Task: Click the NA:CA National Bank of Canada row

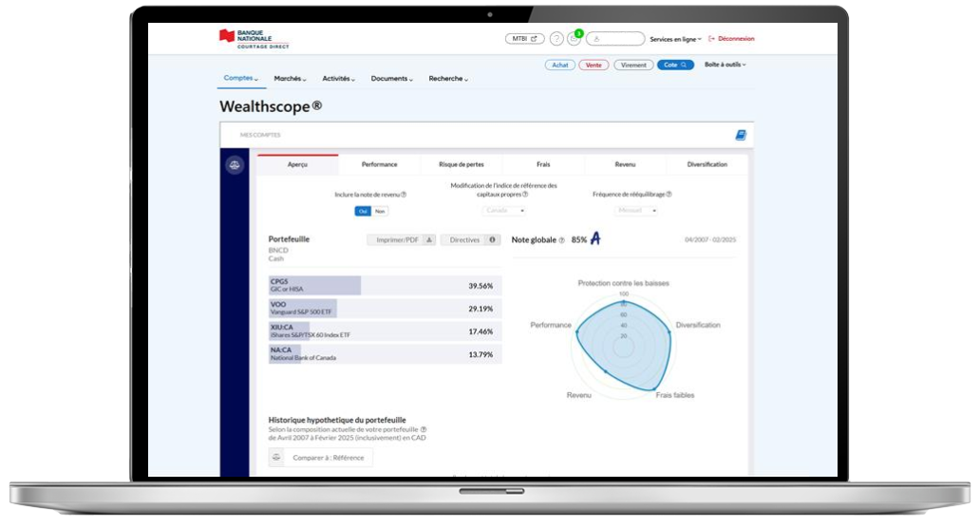Action: coord(385,354)
